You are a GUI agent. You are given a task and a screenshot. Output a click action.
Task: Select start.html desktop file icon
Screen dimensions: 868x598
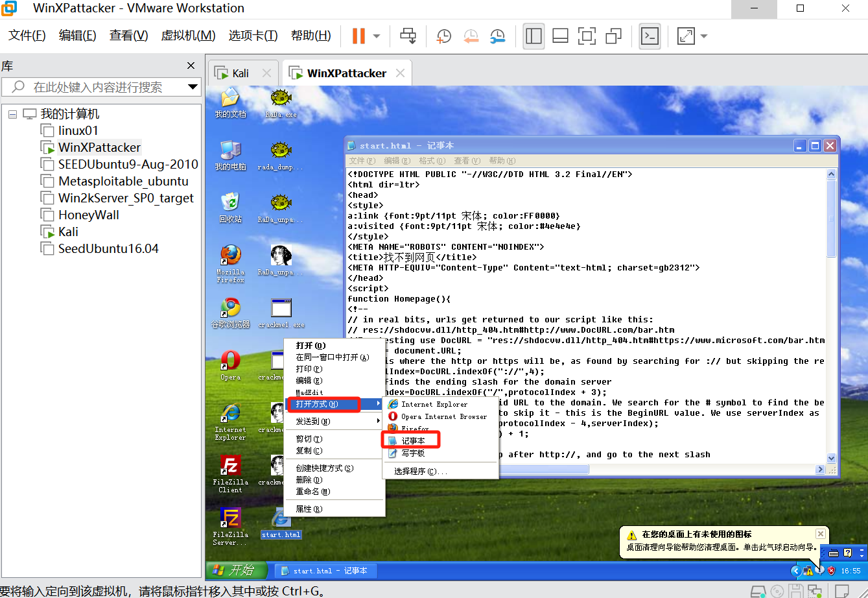point(281,523)
